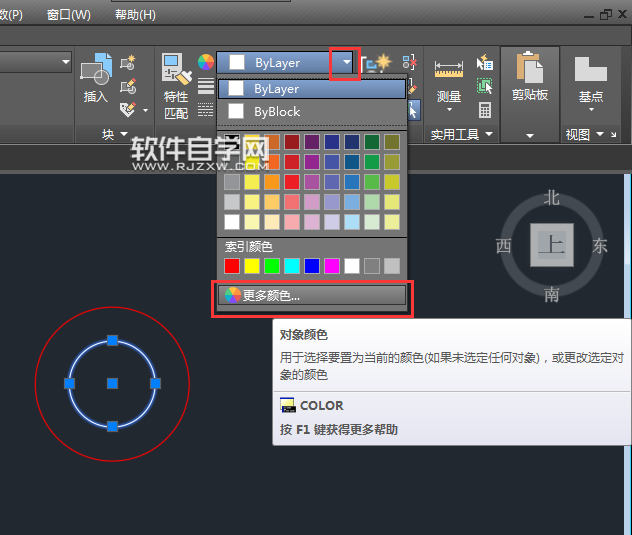Click the lineweight lines icon
Screen dimensions: 632x535
(x=206, y=86)
